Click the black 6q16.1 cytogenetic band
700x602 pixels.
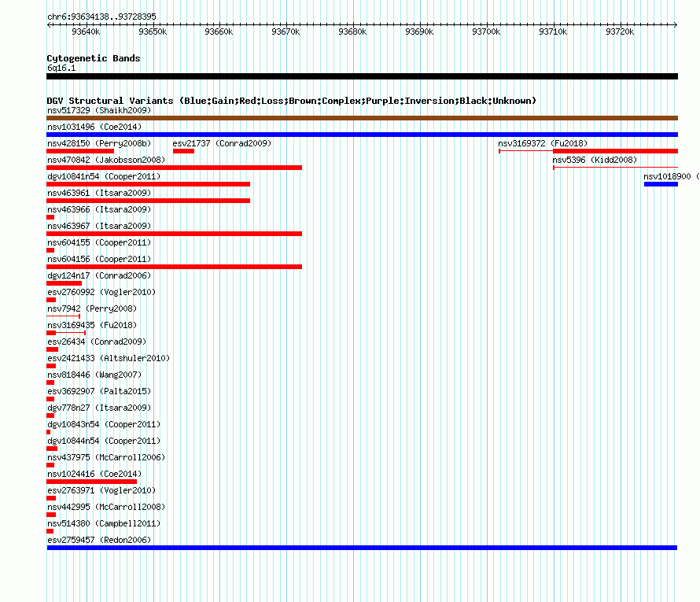click(362, 76)
